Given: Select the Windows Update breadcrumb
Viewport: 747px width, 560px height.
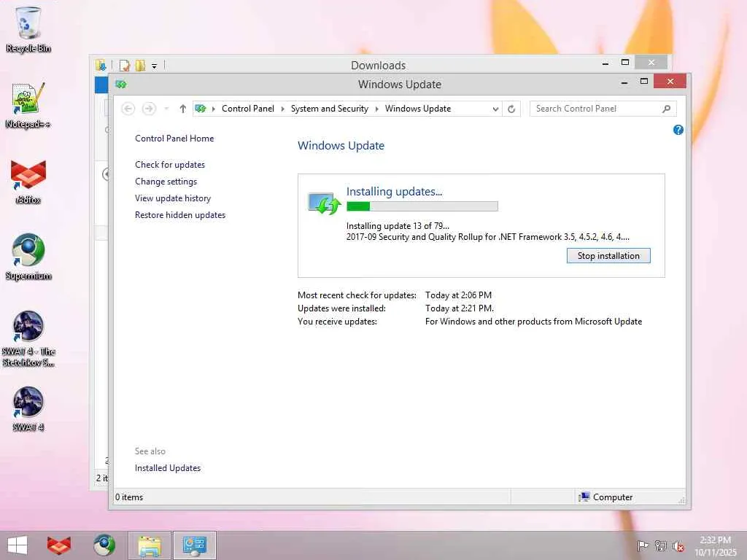Looking at the screenshot, I should [x=418, y=109].
